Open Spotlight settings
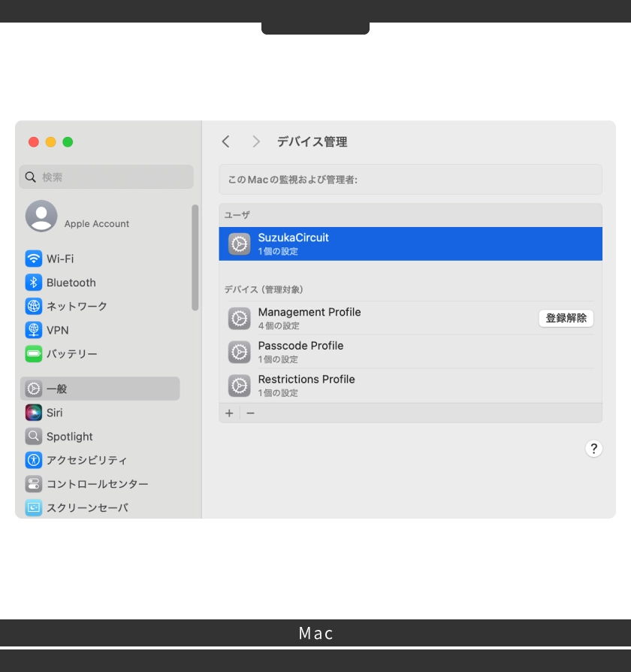Viewport: 631px width, 672px height. click(69, 437)
